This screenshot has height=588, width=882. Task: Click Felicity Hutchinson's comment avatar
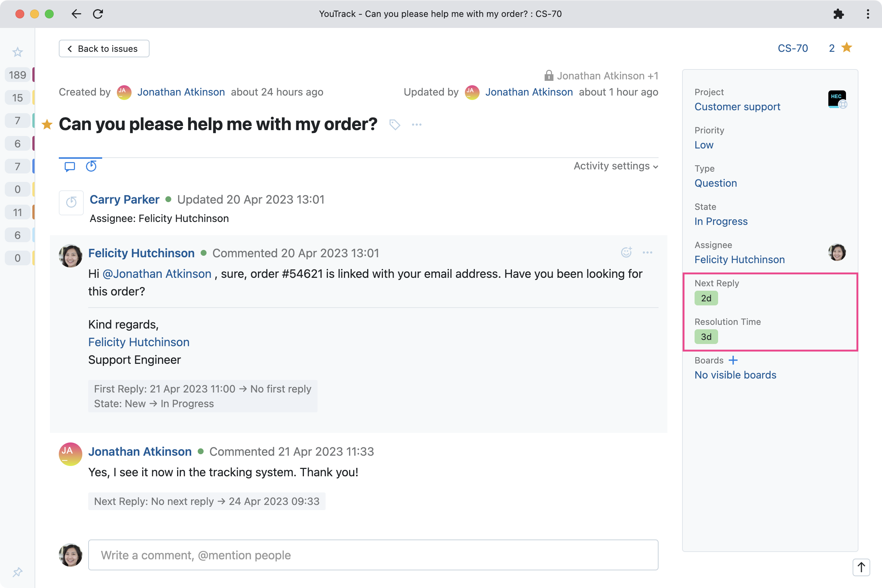pyautogui.click(x=71, y=256)
